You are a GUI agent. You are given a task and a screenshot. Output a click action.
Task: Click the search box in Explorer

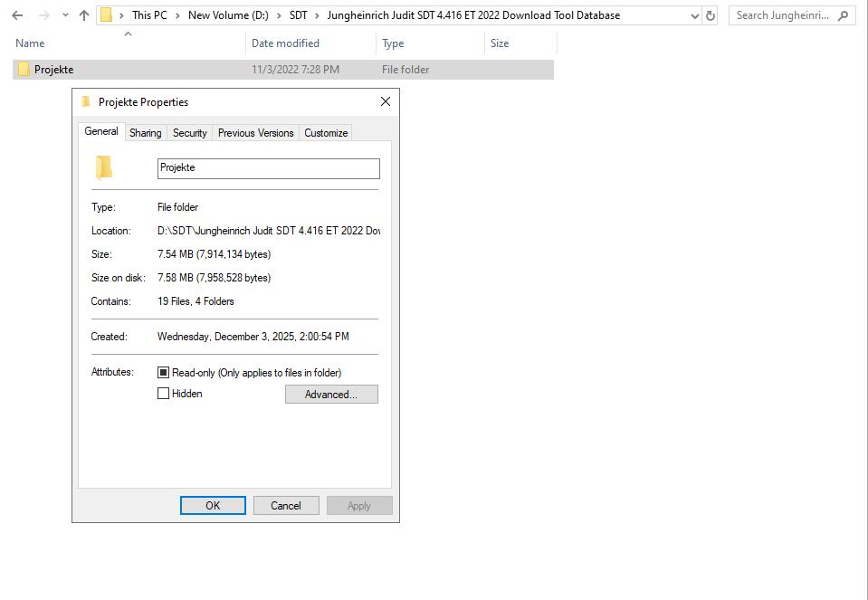coord(792,15)
